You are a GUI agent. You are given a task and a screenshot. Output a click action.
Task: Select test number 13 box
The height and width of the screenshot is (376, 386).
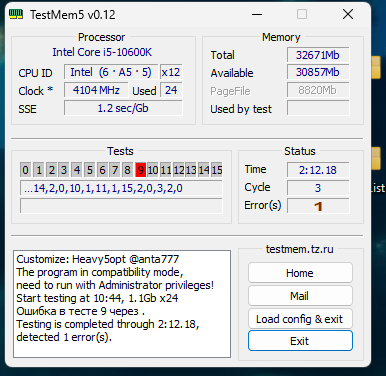pos(191,170)
